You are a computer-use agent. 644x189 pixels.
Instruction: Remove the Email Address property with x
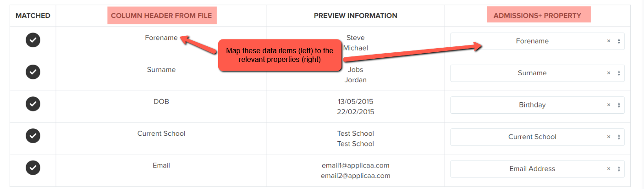[609, 169]
